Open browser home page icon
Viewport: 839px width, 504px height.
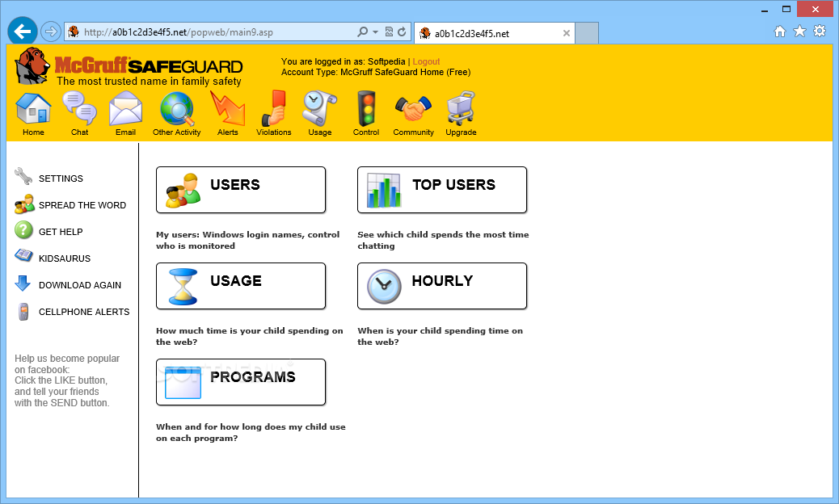[x=780, y=31]
